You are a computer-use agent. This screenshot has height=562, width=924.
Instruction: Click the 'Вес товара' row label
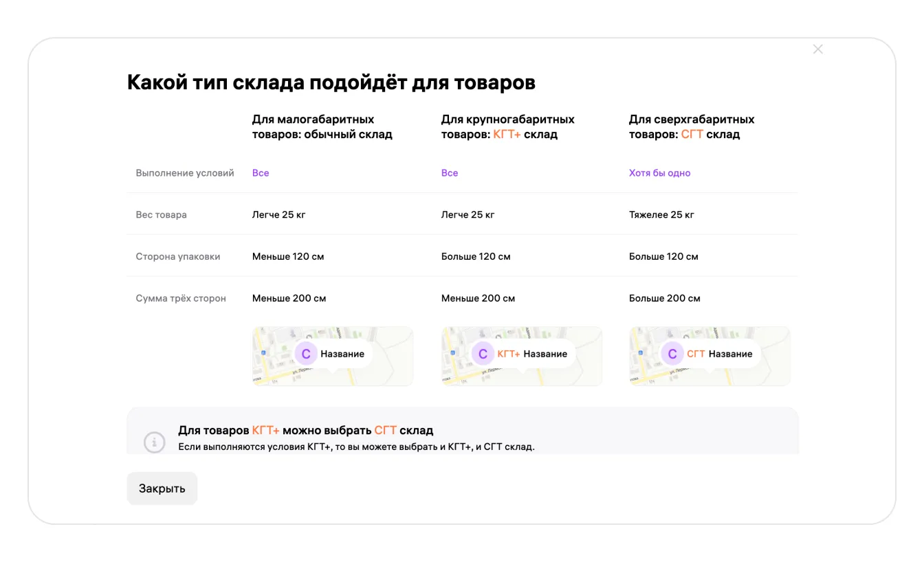(161, 215)
